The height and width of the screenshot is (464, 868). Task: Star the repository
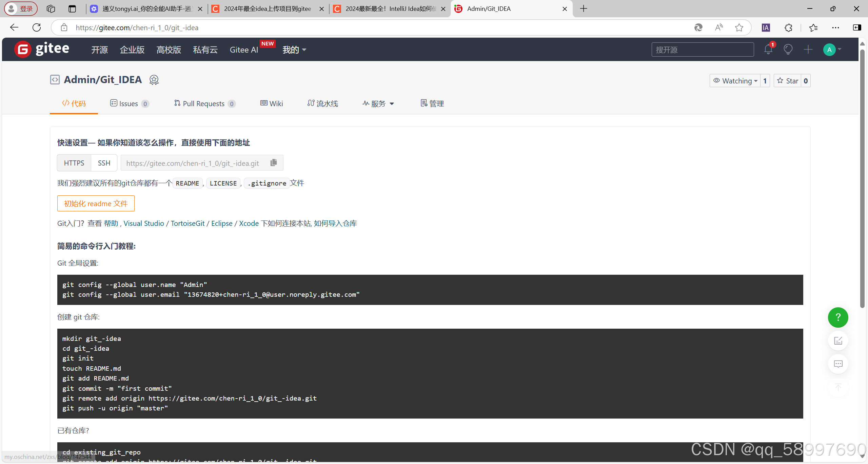(788, 81)
